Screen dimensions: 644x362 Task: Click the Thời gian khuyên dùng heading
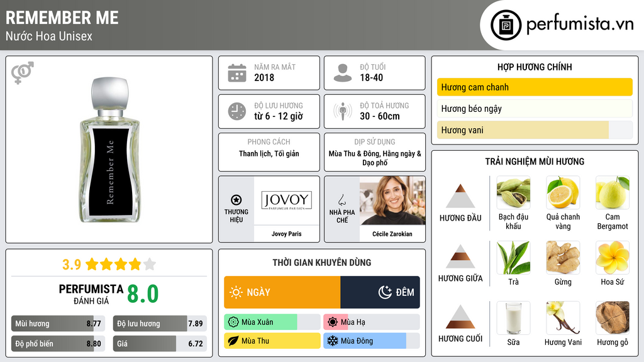click(322, 262)
